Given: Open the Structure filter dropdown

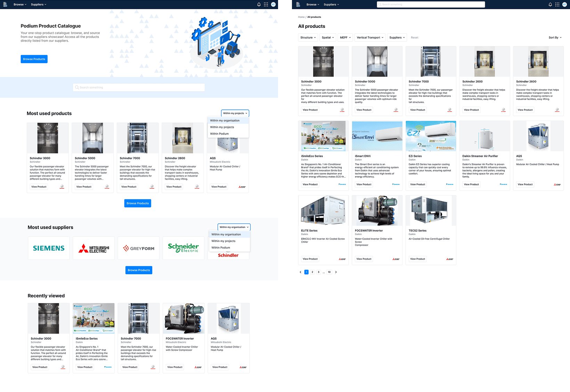Looking at the screenshot, I should coord(308,38).
